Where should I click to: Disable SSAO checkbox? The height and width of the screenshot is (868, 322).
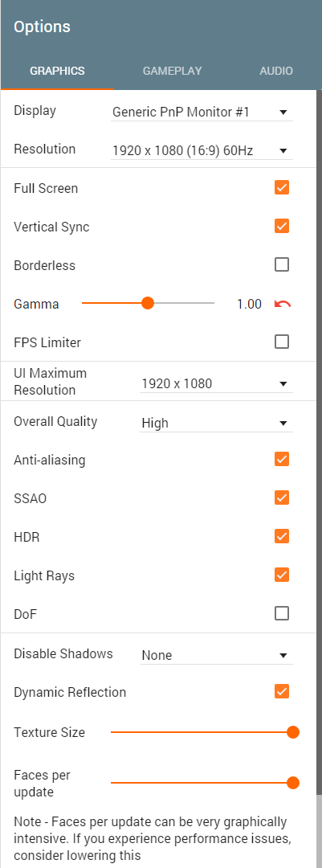(282, 497)
